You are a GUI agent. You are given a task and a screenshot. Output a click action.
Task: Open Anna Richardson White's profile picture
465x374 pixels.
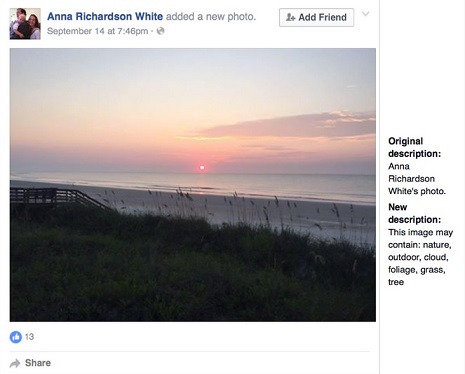pos(25,24)
